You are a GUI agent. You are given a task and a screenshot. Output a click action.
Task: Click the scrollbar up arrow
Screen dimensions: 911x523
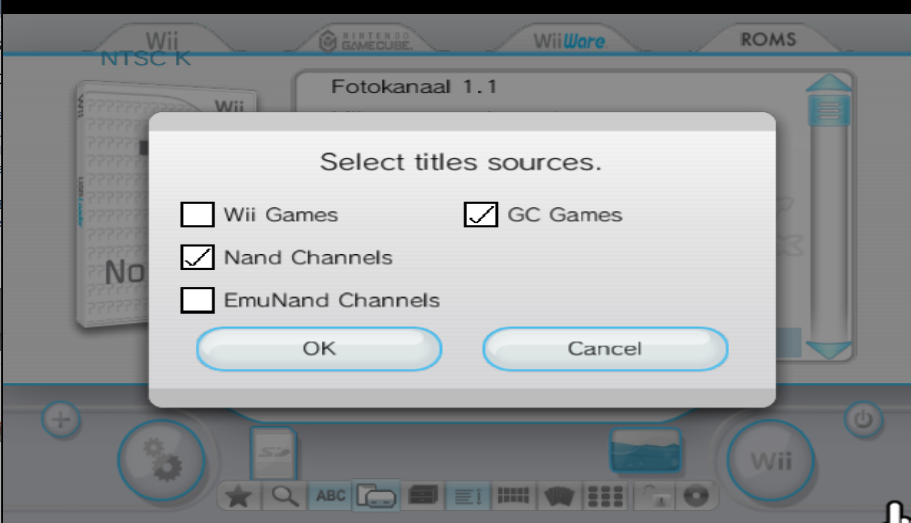tap(829, 83)
